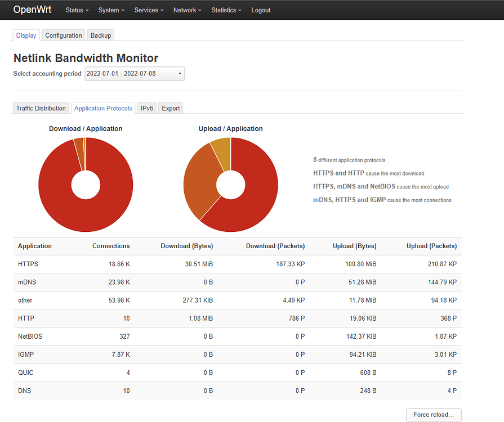The width and height of the screenshot is (504, 422).
Task: Open the Statistics menu
Action: point(225,10)
